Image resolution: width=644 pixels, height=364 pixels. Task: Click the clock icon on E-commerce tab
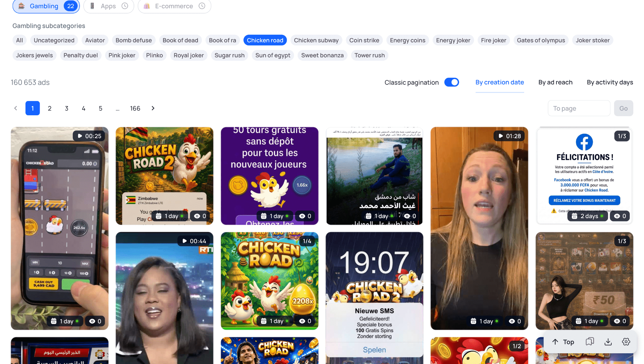point(202,6)
